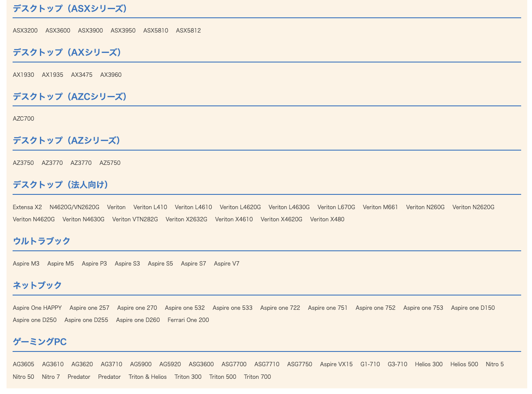This screenshot has width=532, height=394.
Task: Choose the Aspire one 532 link
Action: click(185, 308)
